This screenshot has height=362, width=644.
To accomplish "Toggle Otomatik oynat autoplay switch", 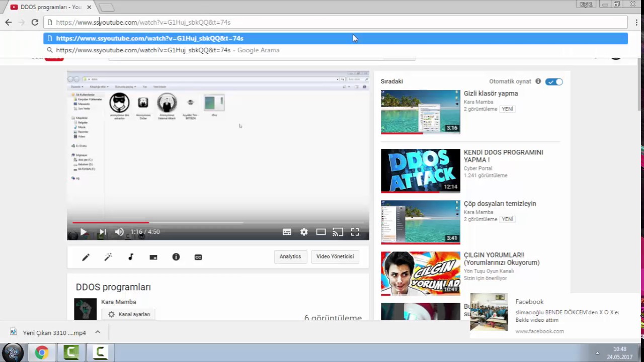I will [554, 81].
